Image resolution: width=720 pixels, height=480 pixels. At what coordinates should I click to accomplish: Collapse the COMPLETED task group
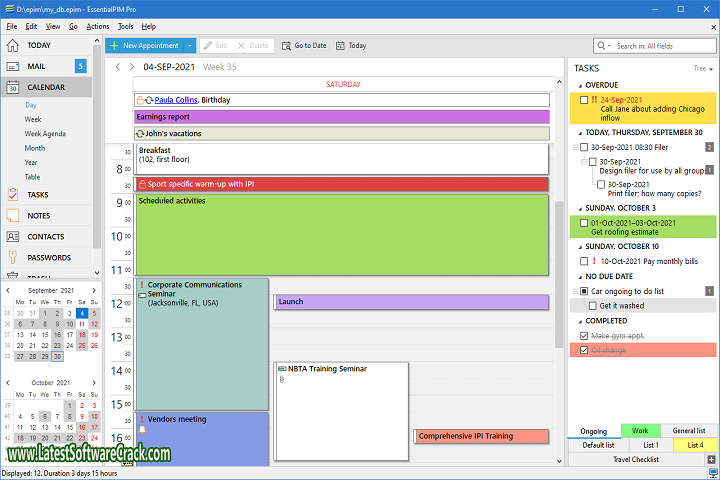coord(580,322)
